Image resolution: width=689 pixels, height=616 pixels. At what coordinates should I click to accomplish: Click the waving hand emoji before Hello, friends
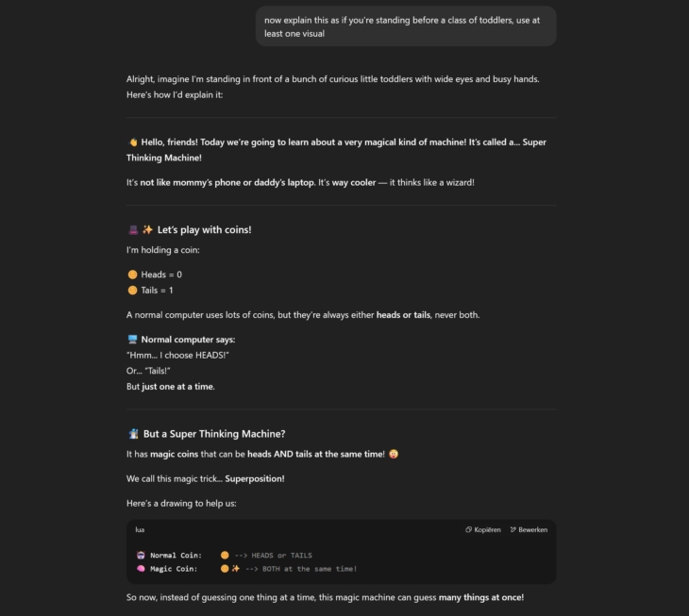tap(133, 142)
